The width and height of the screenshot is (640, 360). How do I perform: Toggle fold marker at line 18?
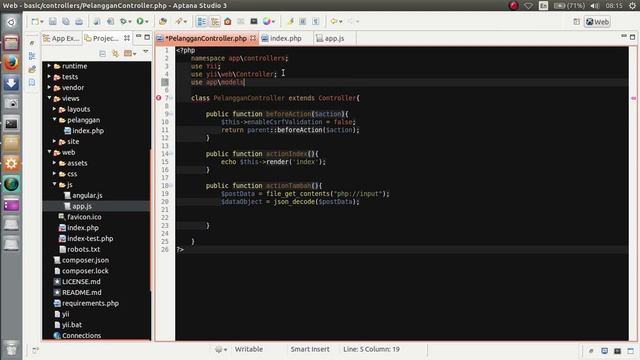(x=171, y=186)
